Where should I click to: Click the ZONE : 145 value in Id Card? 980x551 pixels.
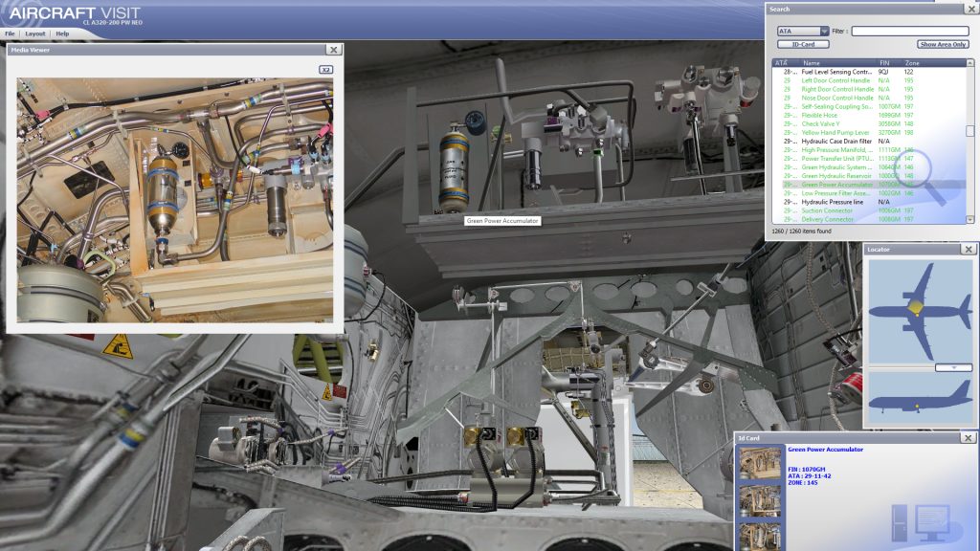tap(803, 483)
